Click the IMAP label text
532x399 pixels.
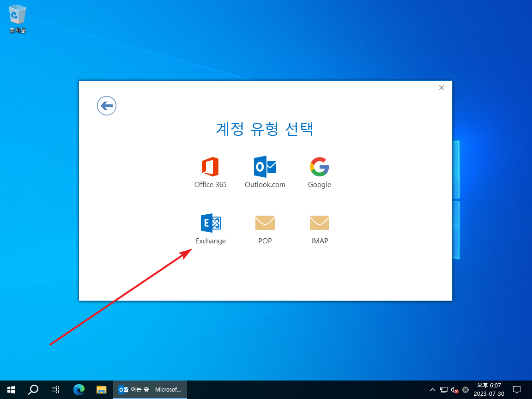[320, 241]
